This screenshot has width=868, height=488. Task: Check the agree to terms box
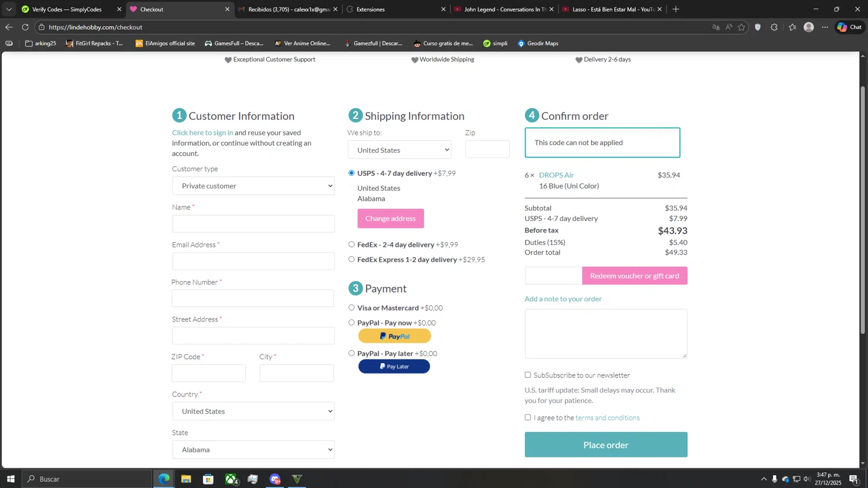pos(528,417)
